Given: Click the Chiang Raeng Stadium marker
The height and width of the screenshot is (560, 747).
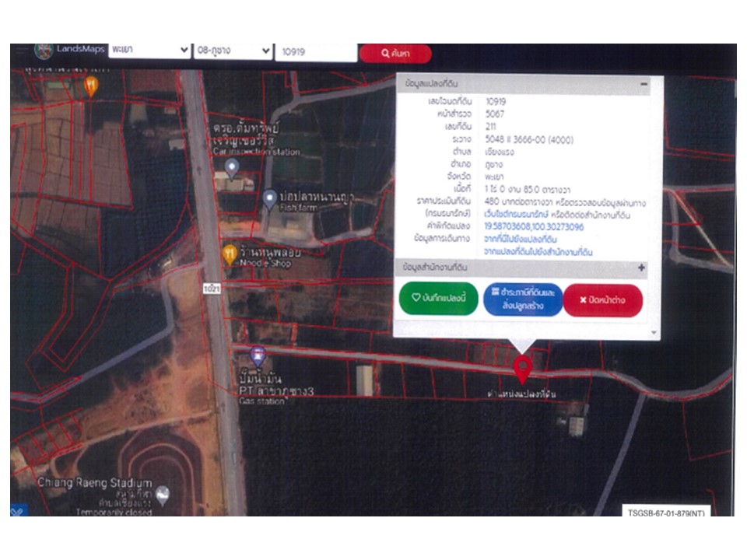Looking at the screenshot, I should click(x=163, y=494).
